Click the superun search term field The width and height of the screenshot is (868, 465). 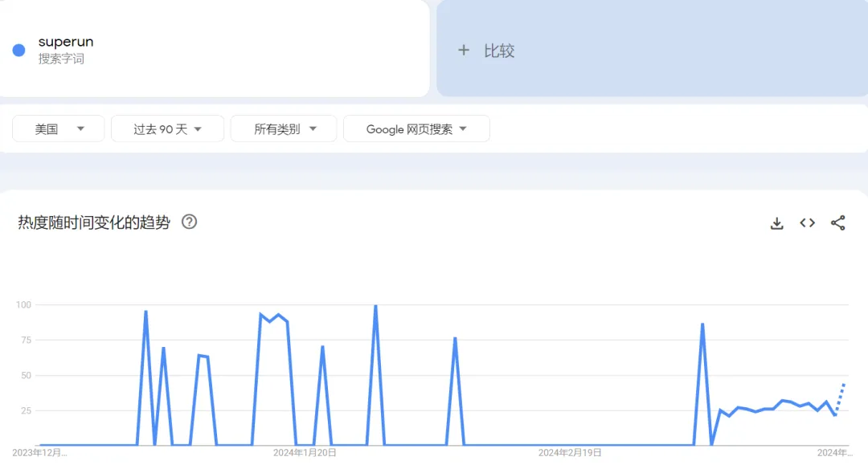coord(66,42)
